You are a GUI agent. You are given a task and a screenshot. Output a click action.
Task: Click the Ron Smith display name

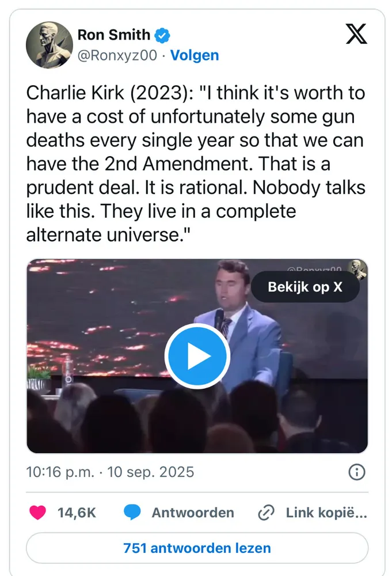113,35
